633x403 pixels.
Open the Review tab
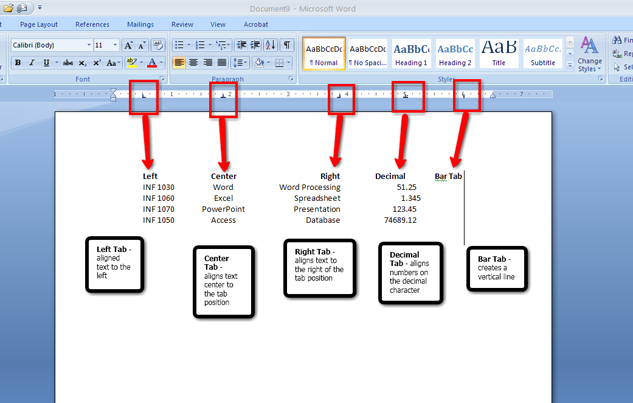182,24
